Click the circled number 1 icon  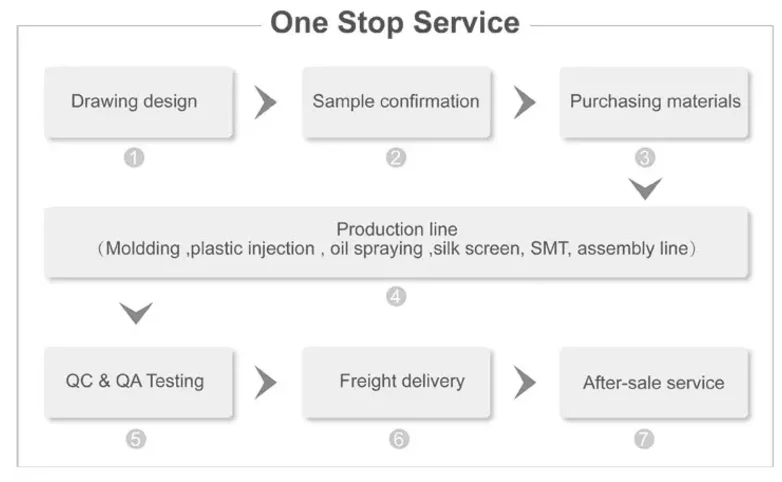click(134, 158)
